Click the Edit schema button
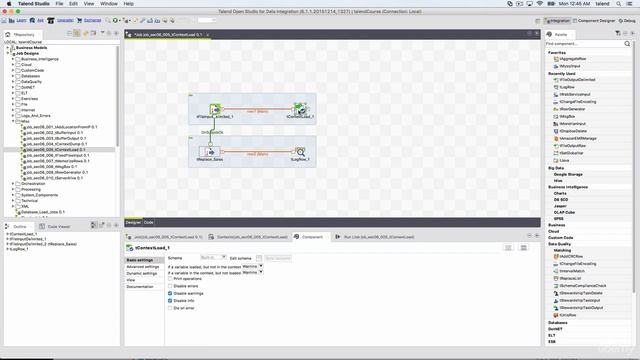Viewport: 640px width, 360px height. (x=259, y=258)
